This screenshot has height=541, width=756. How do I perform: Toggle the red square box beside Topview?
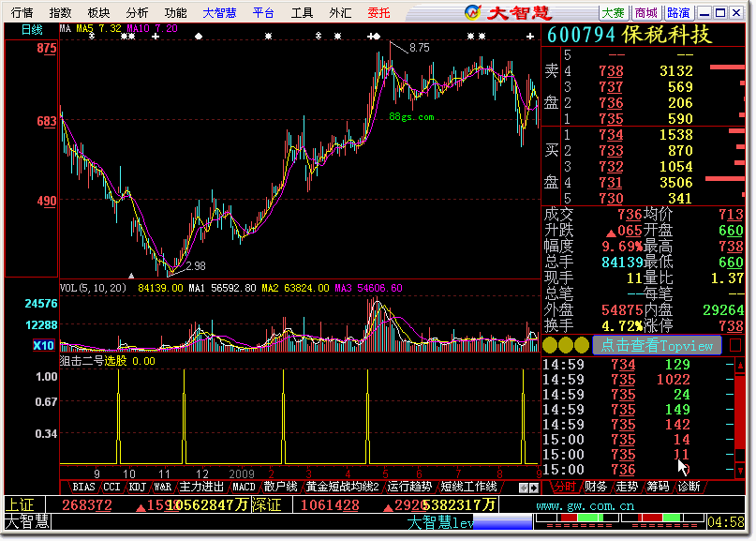[x=735, y=345]
